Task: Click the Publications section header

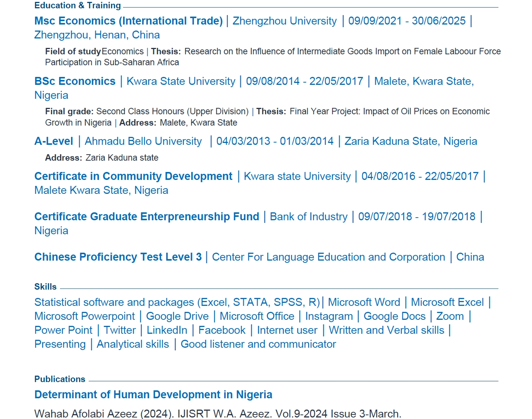Action: tap(60, 379)
